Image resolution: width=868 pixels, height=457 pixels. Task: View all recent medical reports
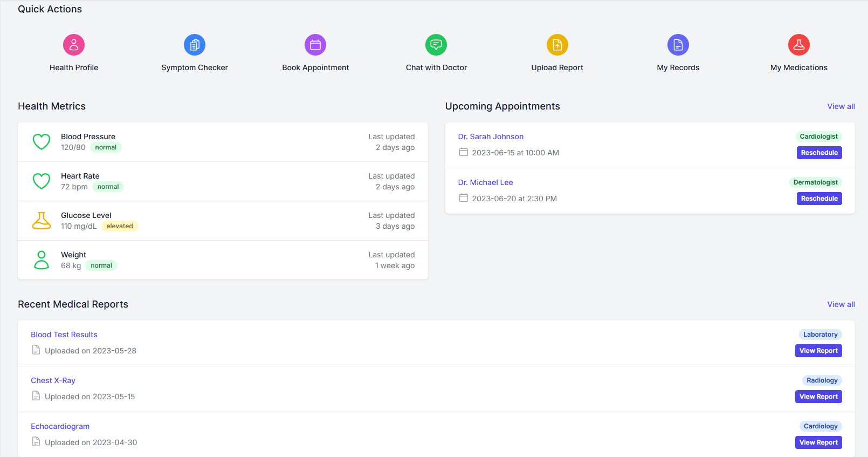(841, 304)
